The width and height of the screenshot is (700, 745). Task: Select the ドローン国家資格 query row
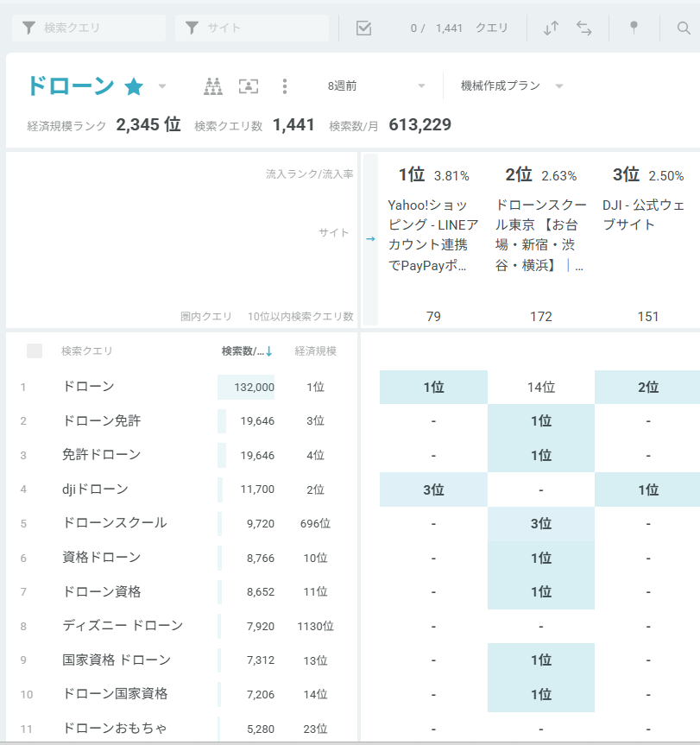(115, 694)
